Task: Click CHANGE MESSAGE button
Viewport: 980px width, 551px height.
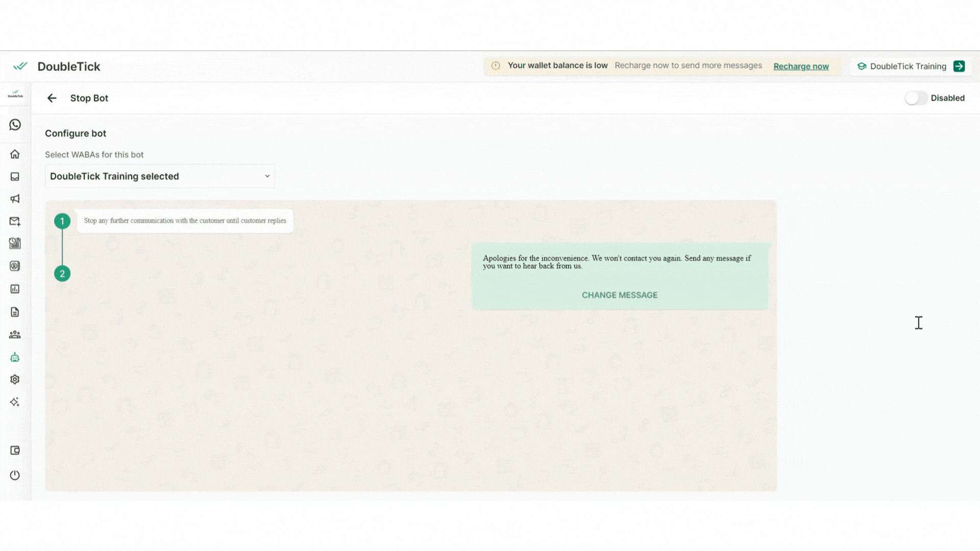Action: pos(619,295)
